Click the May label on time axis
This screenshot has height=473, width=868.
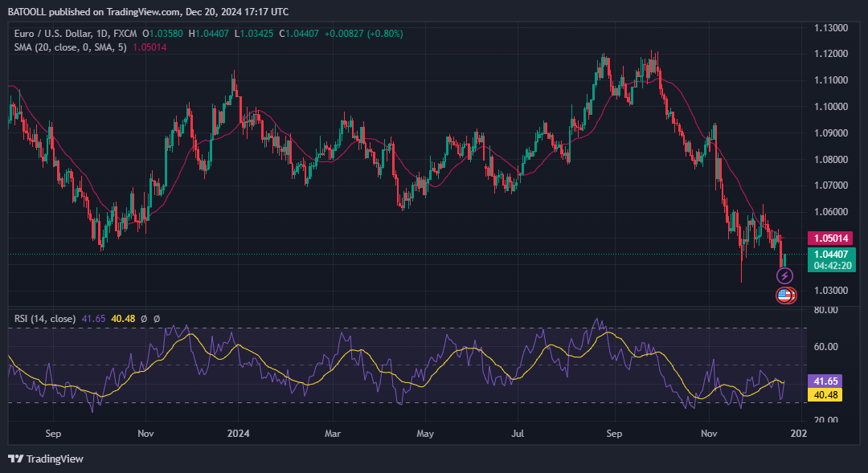(424, 433)
